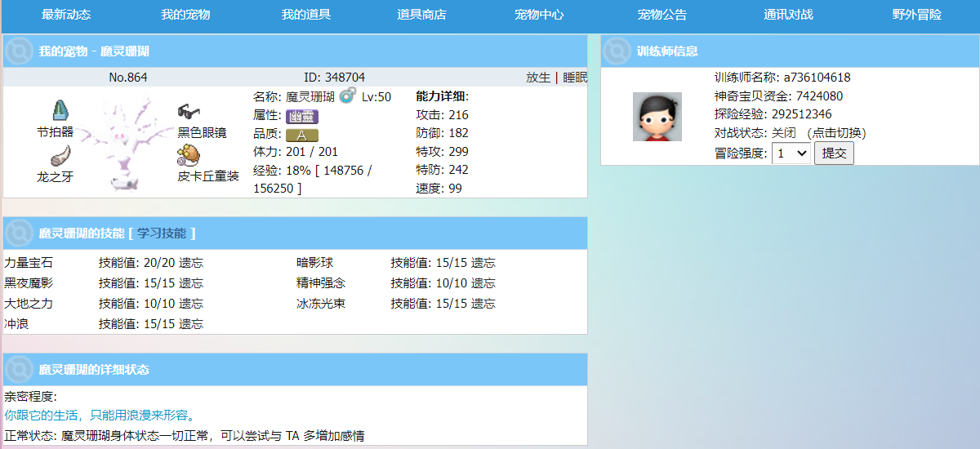Click the 攻击: 216 stat
Viewport: 980px width, 449px height.
(x=442, y=115)
